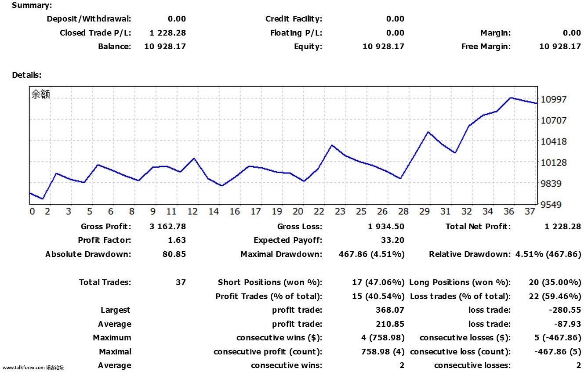Click the Largest row label
The image size is (588, 372).
tap(116, 310)
